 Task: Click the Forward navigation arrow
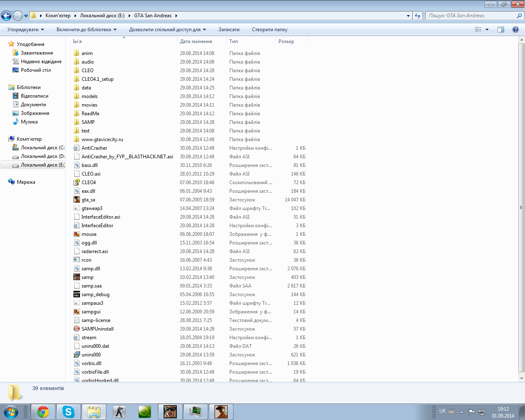pyautogui.click(x=18, y=16)
